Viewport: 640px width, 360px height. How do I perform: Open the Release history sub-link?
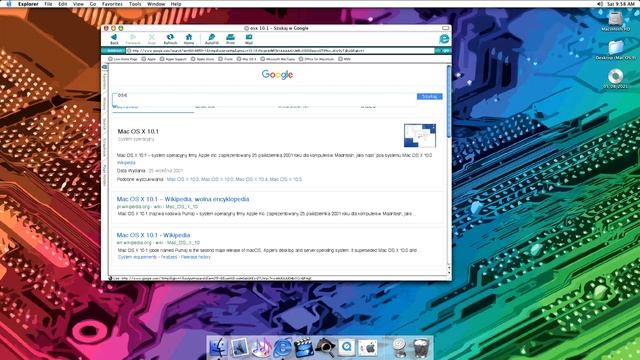pyautogui.click(x=196, y=257)
